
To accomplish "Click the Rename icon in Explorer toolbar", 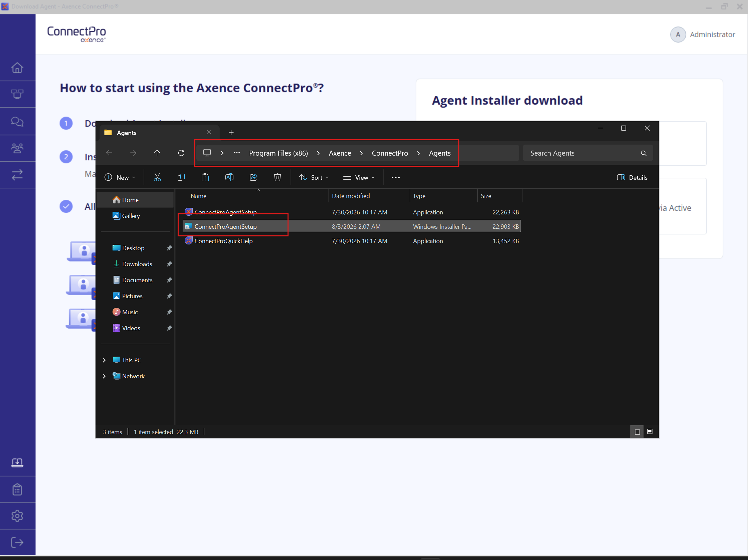I will point(229,178).
